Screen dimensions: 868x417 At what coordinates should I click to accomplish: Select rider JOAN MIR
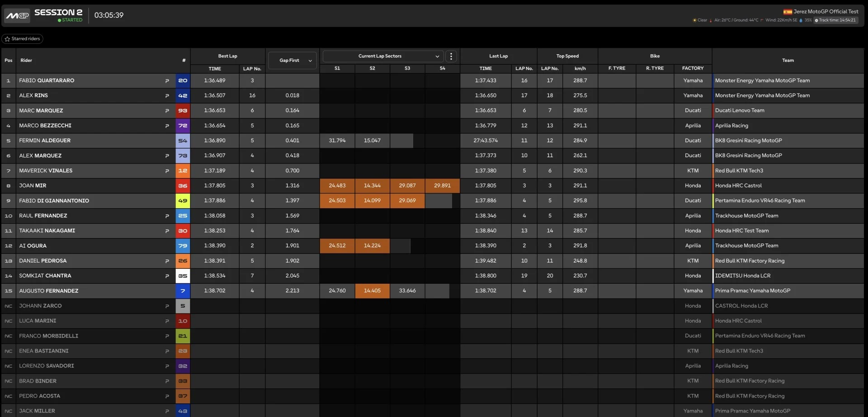[33, 186]
